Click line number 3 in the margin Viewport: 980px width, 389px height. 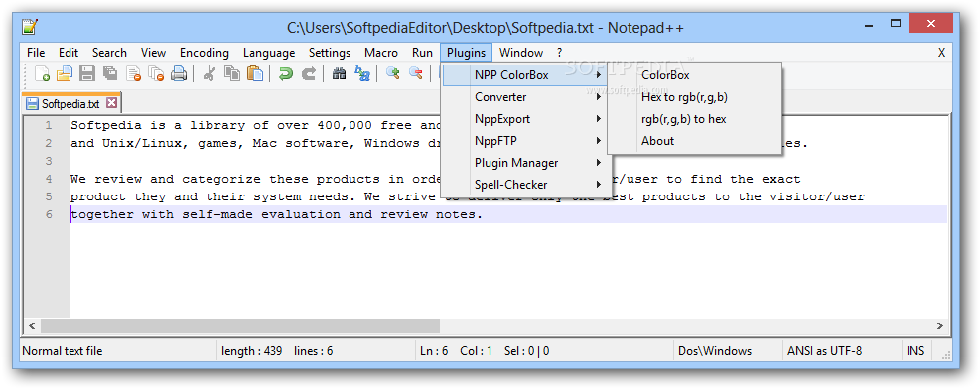(x=48, y=161)
